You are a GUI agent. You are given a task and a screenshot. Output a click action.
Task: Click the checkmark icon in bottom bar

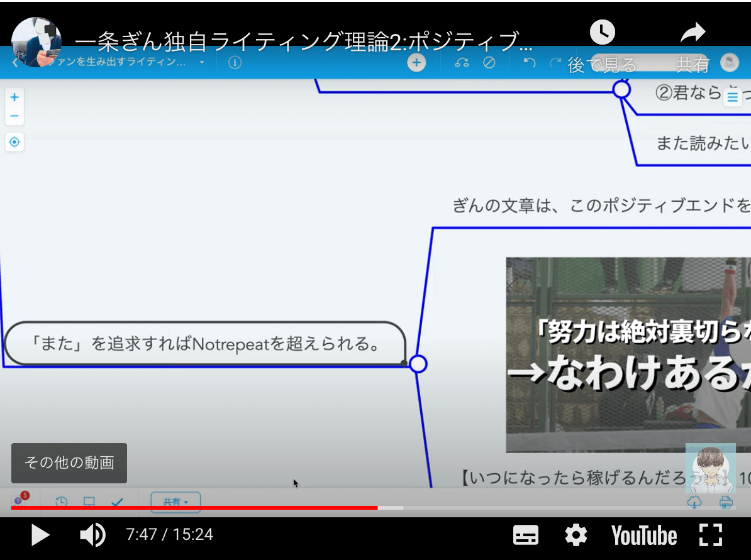[x=118, y=502]
